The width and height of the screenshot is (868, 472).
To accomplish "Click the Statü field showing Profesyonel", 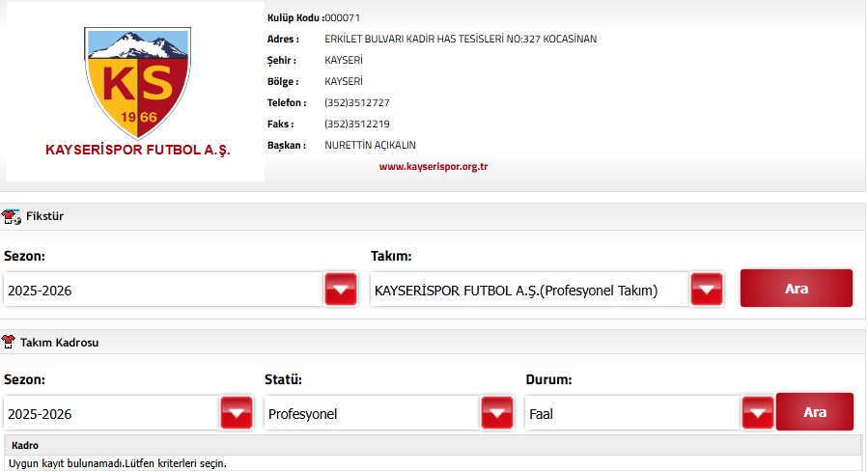I will click(x=372, y=414).
